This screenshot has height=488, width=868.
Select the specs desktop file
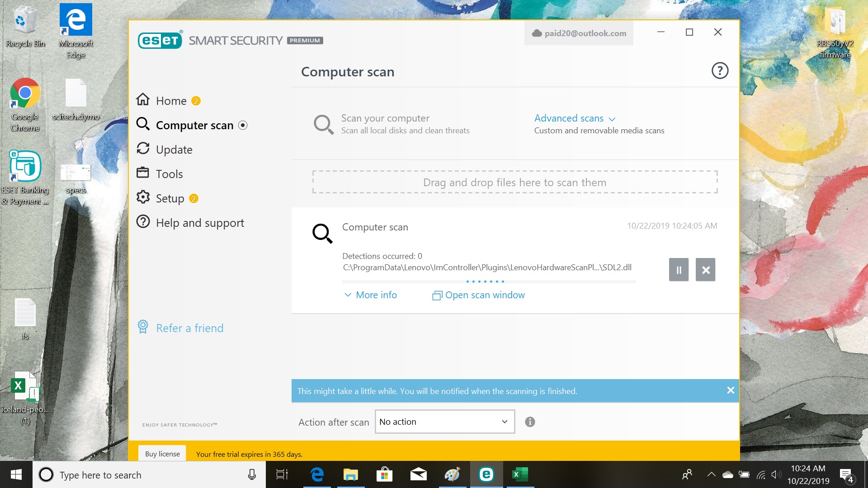[x=76, y=178]
